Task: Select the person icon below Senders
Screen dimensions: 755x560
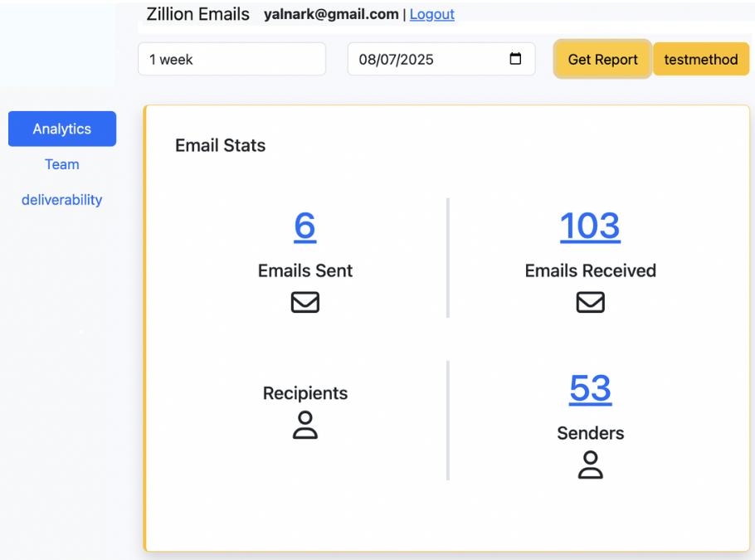Action: point(590,465)
